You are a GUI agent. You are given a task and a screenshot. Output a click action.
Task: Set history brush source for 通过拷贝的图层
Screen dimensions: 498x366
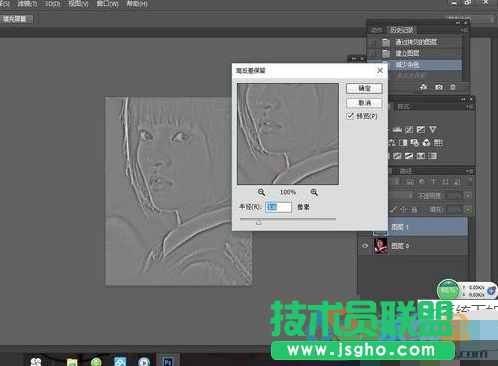click(x=374, y=42)
